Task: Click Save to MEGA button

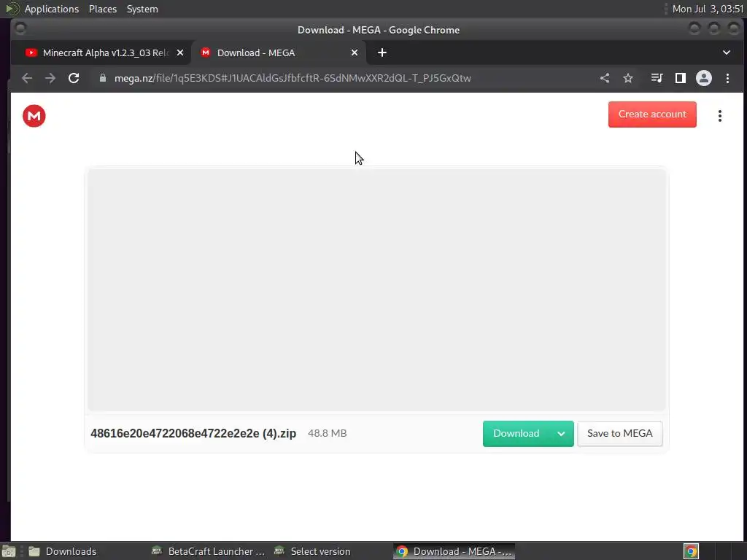Action: click(619, 433)
